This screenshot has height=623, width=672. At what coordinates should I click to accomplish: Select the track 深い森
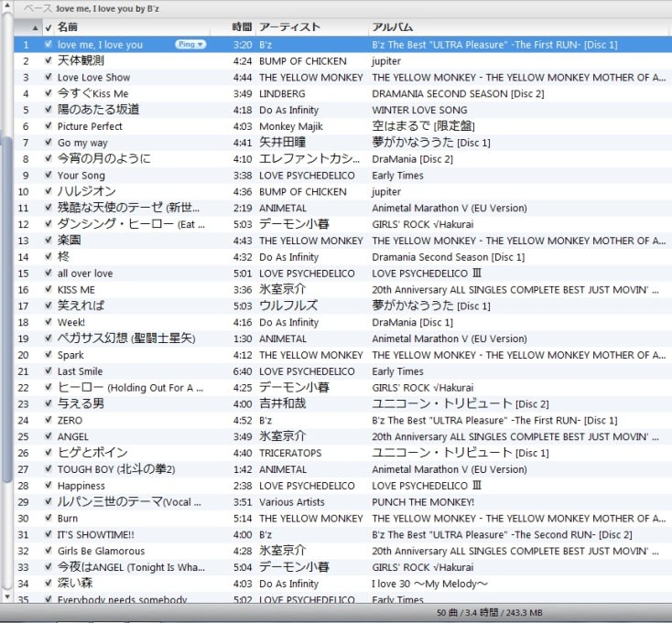click(75, 583)
